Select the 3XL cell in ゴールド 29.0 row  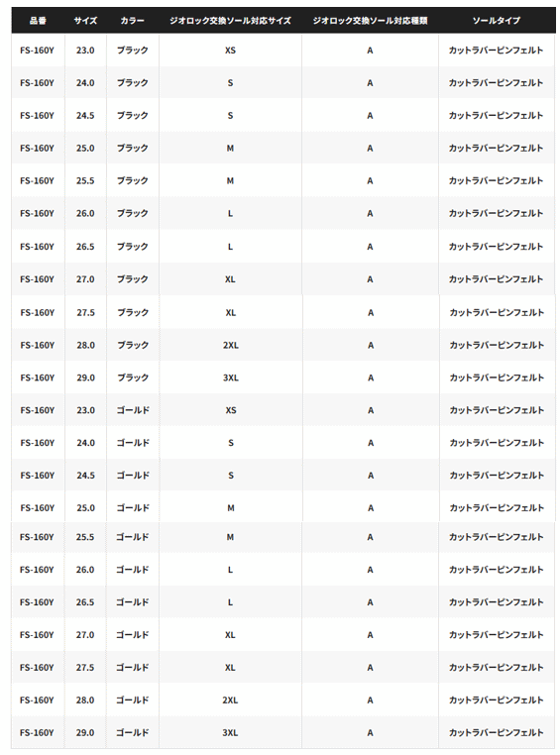click(x=230, y=733)
